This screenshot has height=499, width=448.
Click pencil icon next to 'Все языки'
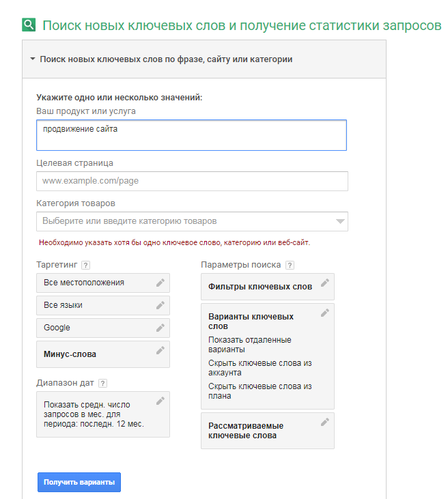pos(160,305)
